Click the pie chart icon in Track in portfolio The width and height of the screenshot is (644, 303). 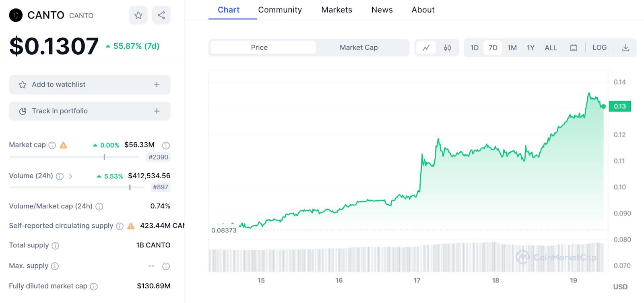pos(23,111)
